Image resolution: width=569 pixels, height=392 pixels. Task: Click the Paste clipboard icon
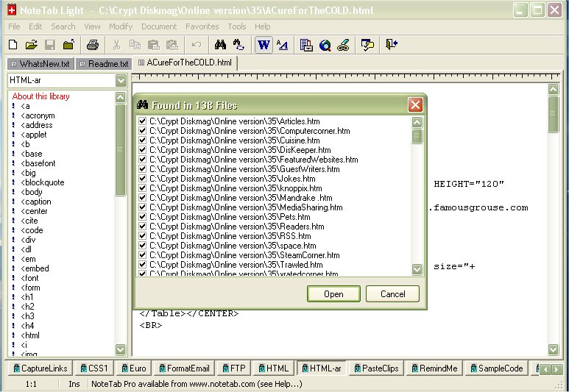tap(154, 45)
